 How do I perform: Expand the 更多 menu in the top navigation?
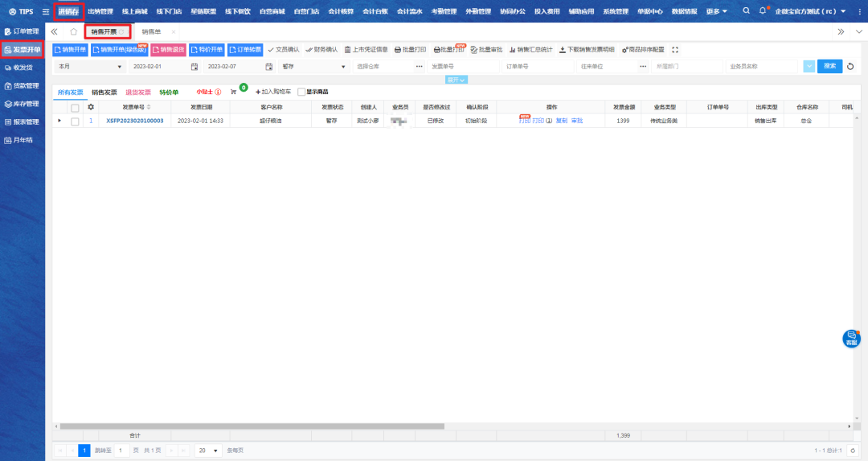click(x=717, y=11)
